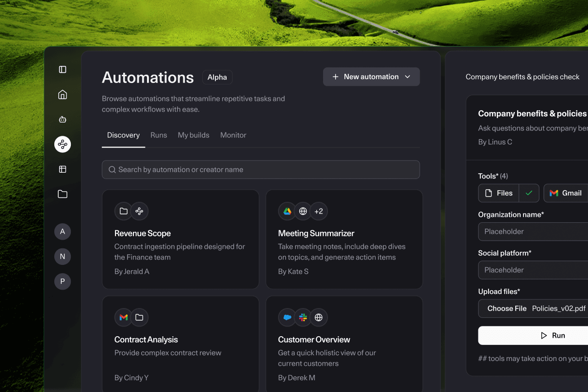
Task: Click the Slack icon on Customer Overview
Action: [303, 317]
